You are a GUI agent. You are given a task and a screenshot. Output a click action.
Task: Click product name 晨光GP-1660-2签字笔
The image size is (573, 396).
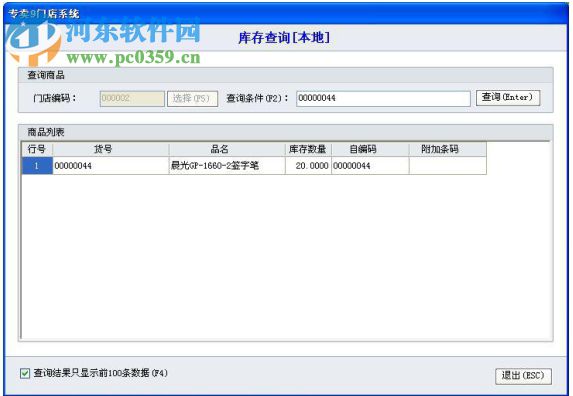(x=227, y=166)
